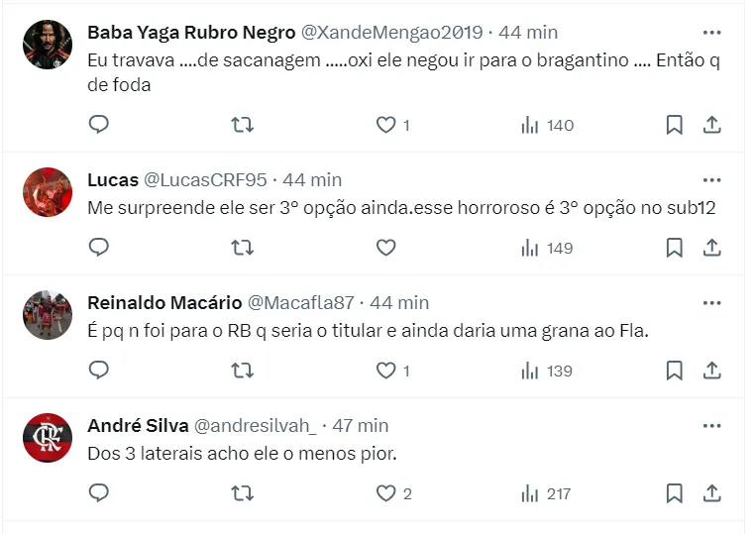View analytics showing 149 views
The image size is (756, 534).
[x=547, y=248]
